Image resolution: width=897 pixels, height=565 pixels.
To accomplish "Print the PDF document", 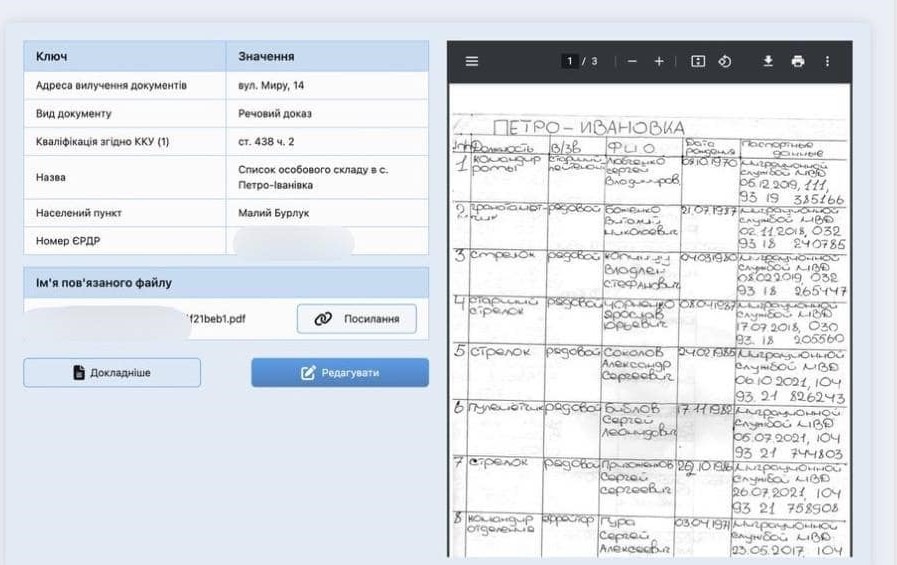I will 798,61.
